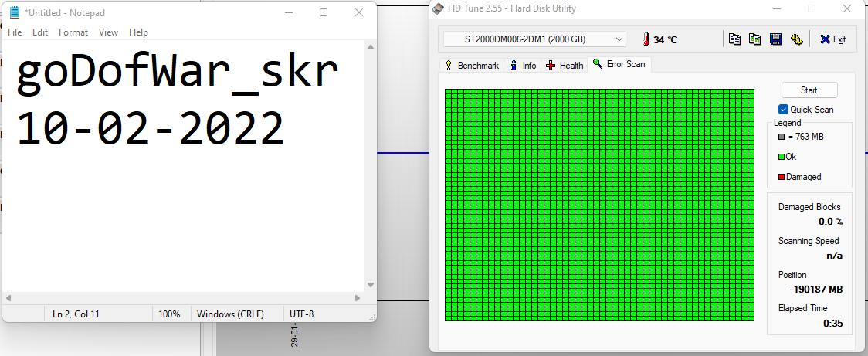Minimize the Notepad window

[x=289, y=12]
